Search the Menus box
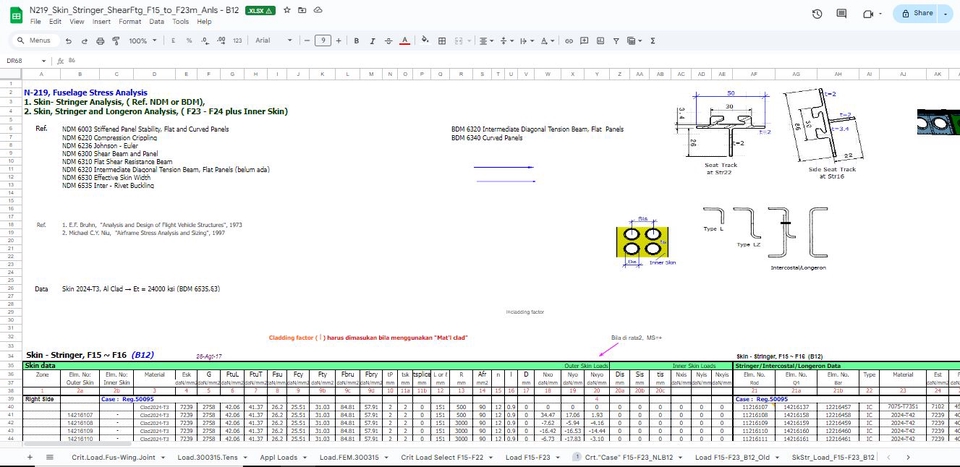The image size is (960, 467). click(36, 41)
